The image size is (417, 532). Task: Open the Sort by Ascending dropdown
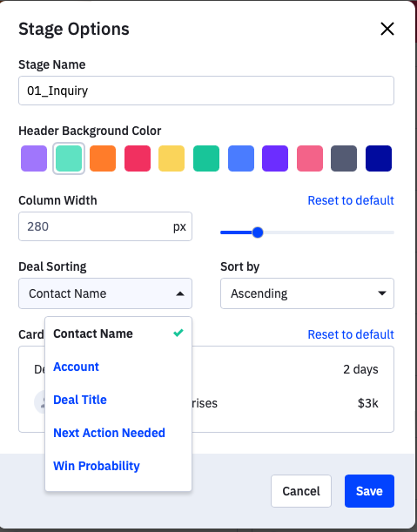pos(307,293)
